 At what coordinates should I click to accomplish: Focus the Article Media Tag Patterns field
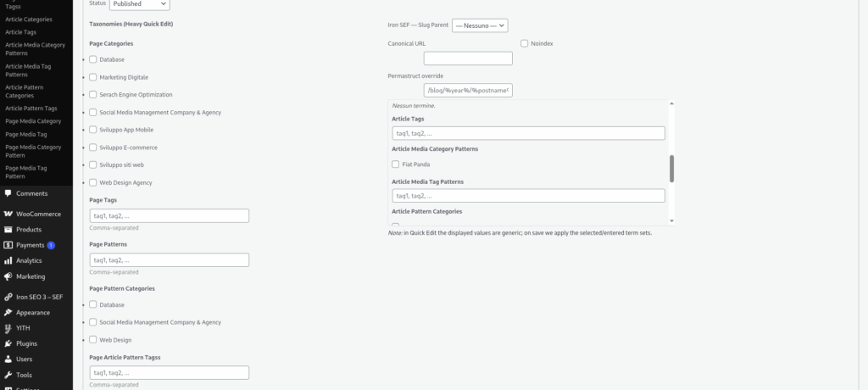529,196
